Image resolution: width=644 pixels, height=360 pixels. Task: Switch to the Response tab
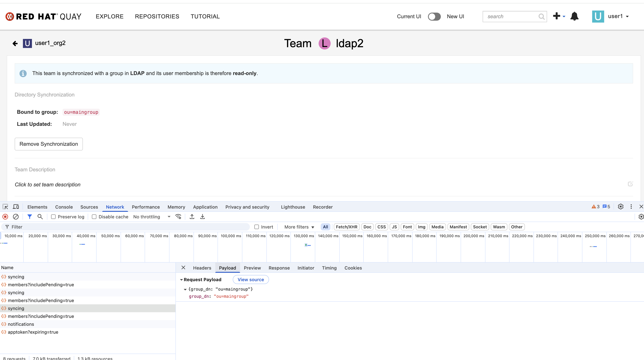(x=279, y=268)
